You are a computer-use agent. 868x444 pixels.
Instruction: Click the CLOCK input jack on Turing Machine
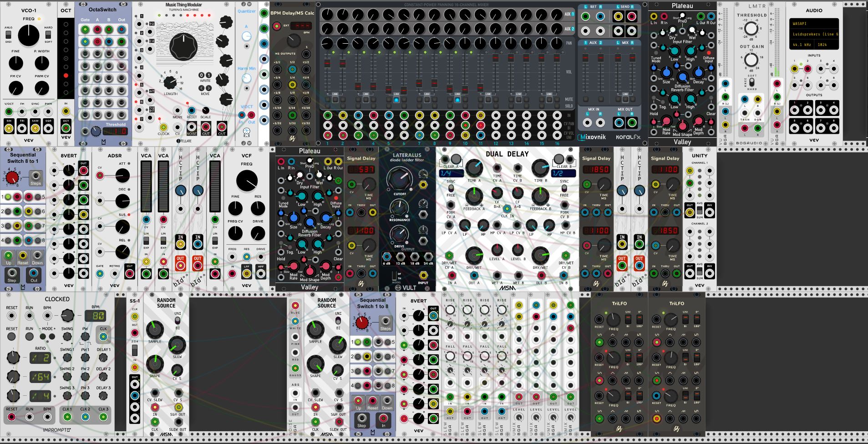(163, 127)
